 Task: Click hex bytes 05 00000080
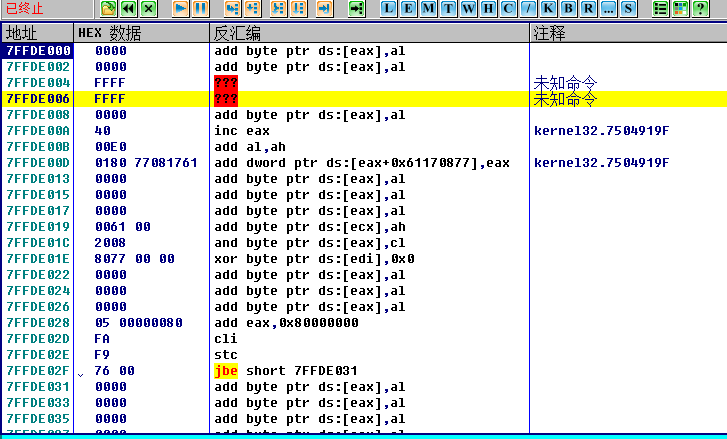click(139, 323)
